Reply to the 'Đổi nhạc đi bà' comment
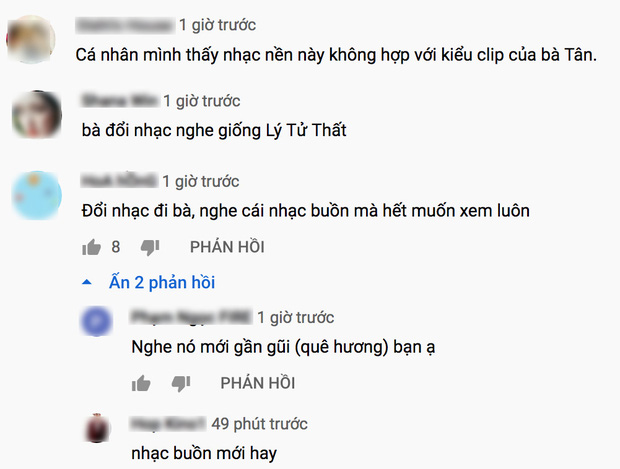 [227, 247]
